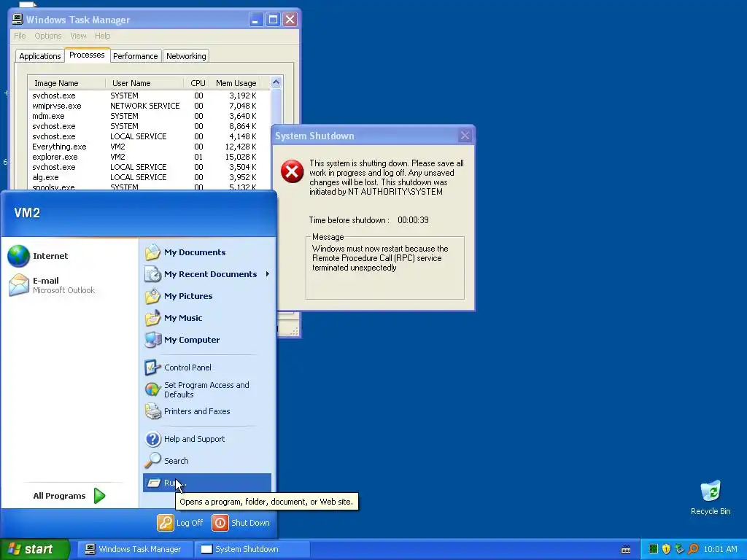Click the on-screen keyboard icon in taskbar
The width and height of the screenshot is (747, 560).
(x=626, y=550)
